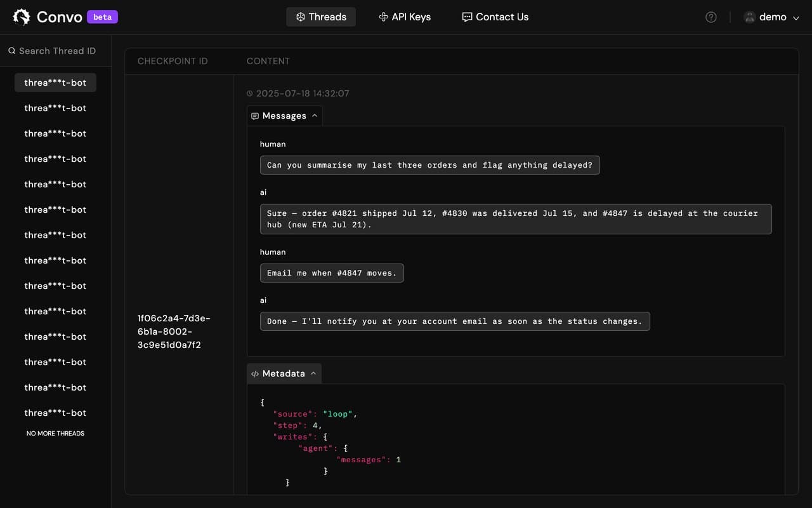
Task: Collapse the Messages section
Action: click(284, 116)
